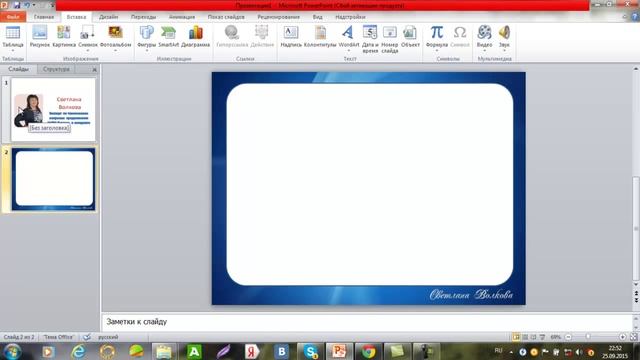
Task: Click the zoom in plus button
Action: [622, 337]
